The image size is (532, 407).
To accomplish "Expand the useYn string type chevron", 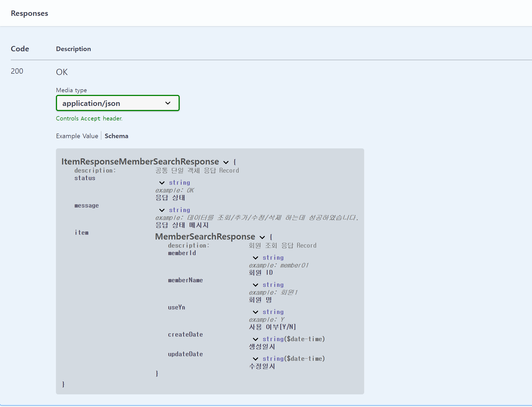I will click(x=256, y=312).
